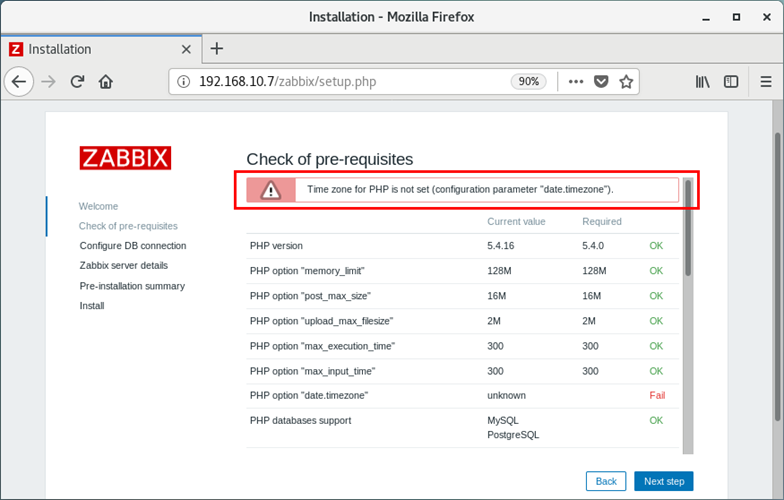This screenshot has height=500, width=784.
Task: Close the Installation tab
Action: pos(186,49)
